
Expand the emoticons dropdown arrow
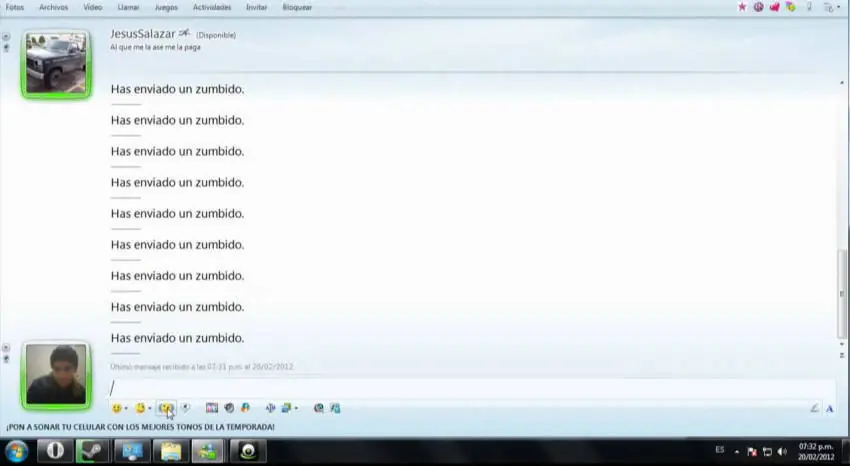point(126,409)
